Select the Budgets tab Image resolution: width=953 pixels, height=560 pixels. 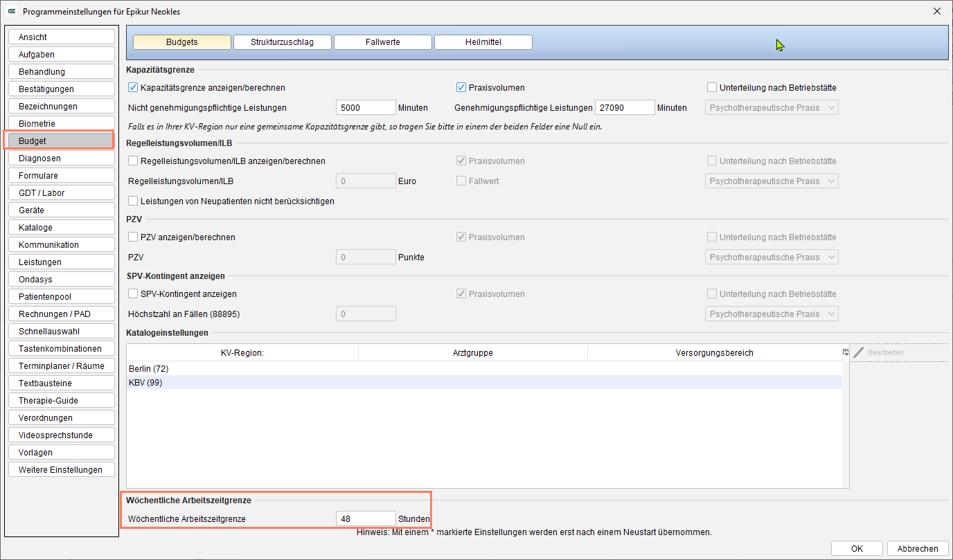(x=182, y=42)
